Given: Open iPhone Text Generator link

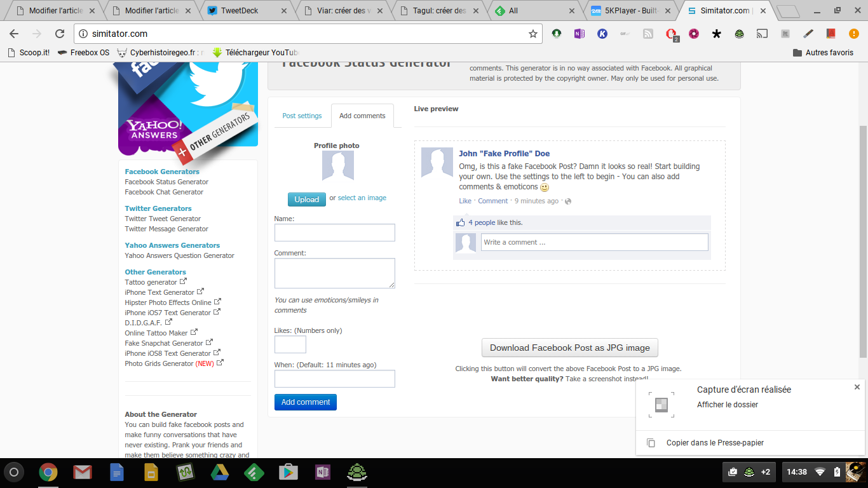Looking at the screenshot, I should 164,292.
